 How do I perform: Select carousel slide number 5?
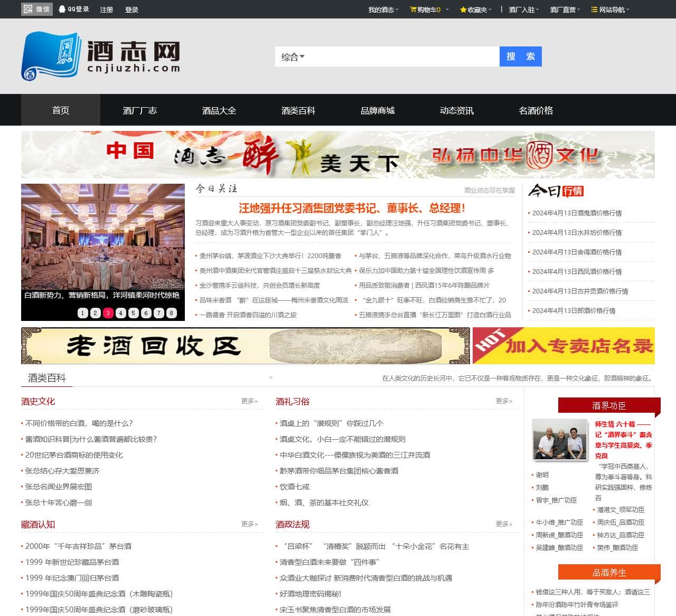(133, 312)
